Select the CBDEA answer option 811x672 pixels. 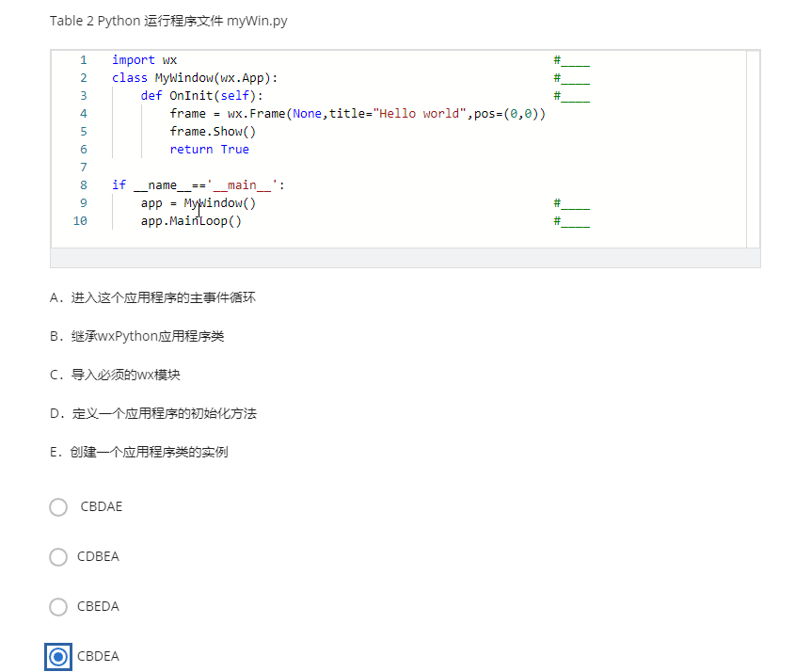tap(58, 657)
